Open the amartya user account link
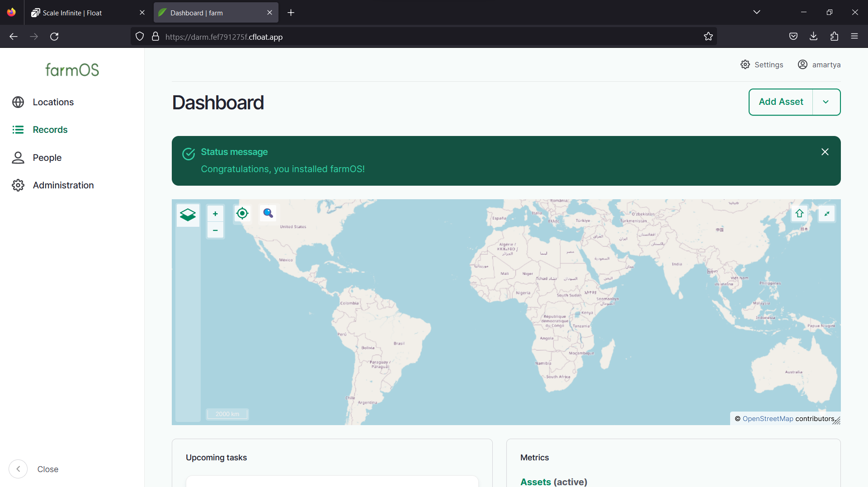Viewport: 868px width, 487px height. [x=819, y=65]
